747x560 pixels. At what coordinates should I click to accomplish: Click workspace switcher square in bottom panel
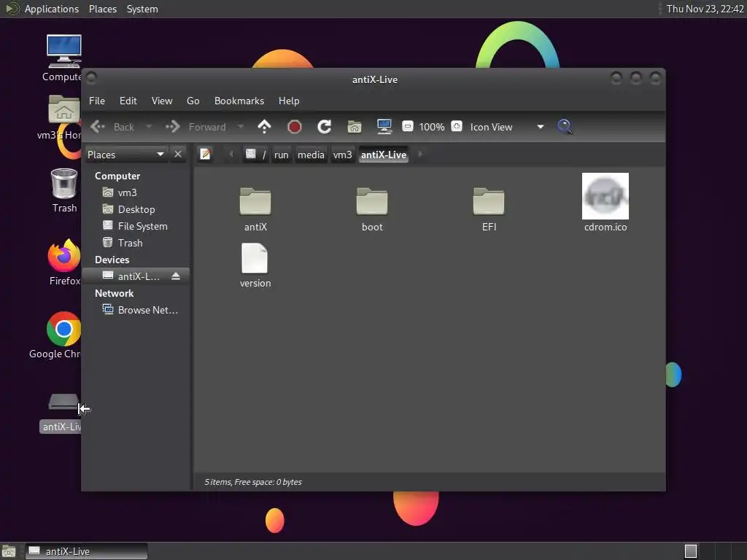pyautogui.click(x=691, y=551)
